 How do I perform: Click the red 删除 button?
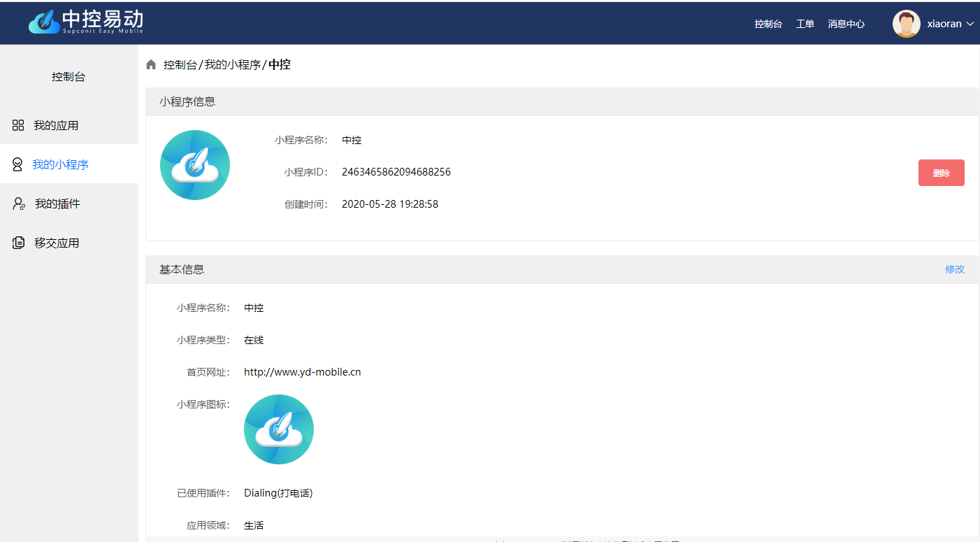[x=942, y=173]
